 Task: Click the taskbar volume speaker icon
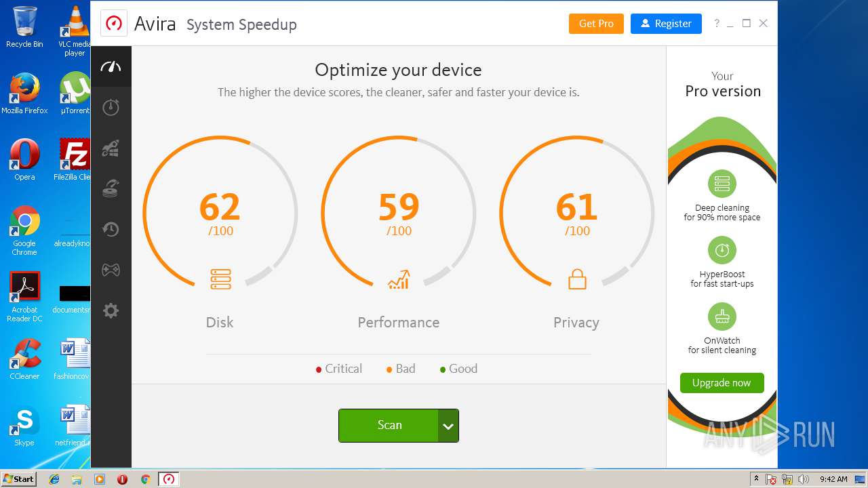point(804,479)
